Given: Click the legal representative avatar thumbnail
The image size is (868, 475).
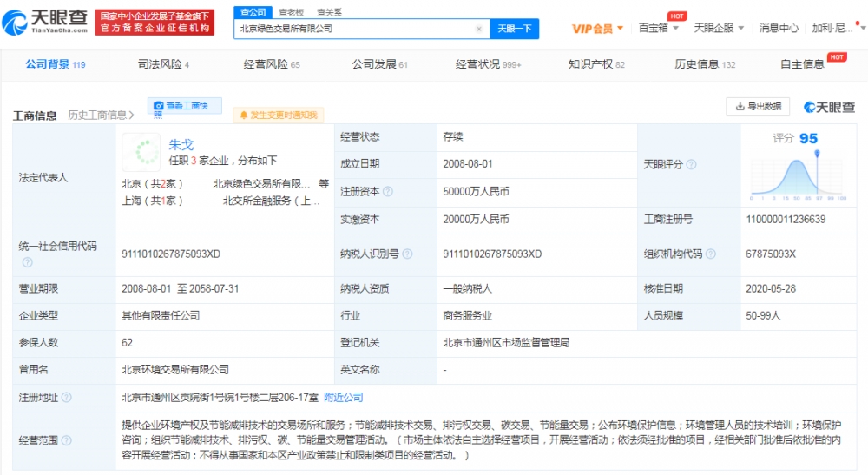Looking at the screenshot, I should pos(141,152).
